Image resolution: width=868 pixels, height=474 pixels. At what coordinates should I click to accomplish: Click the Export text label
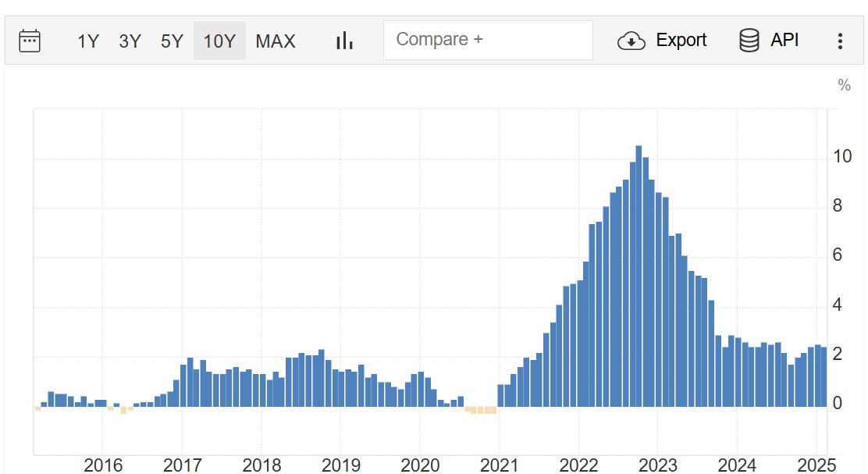point(681,41)
